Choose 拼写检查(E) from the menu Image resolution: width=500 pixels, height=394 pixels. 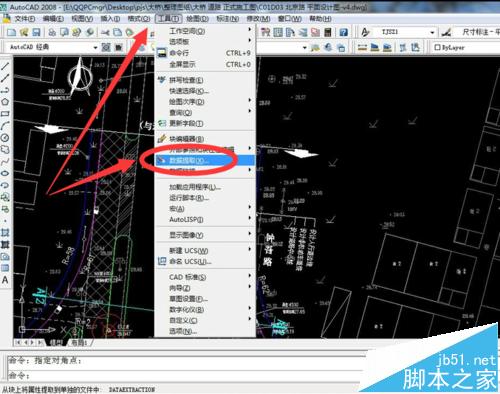coord(205,80)
